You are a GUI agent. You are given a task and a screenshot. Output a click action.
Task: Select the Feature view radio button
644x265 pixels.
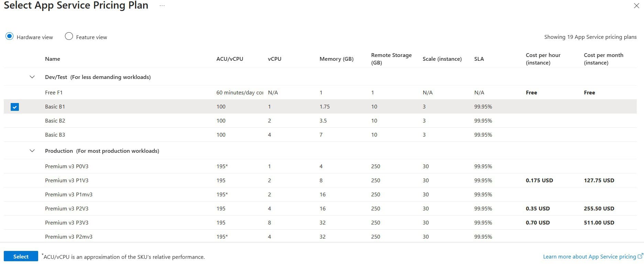coord(69,36)
